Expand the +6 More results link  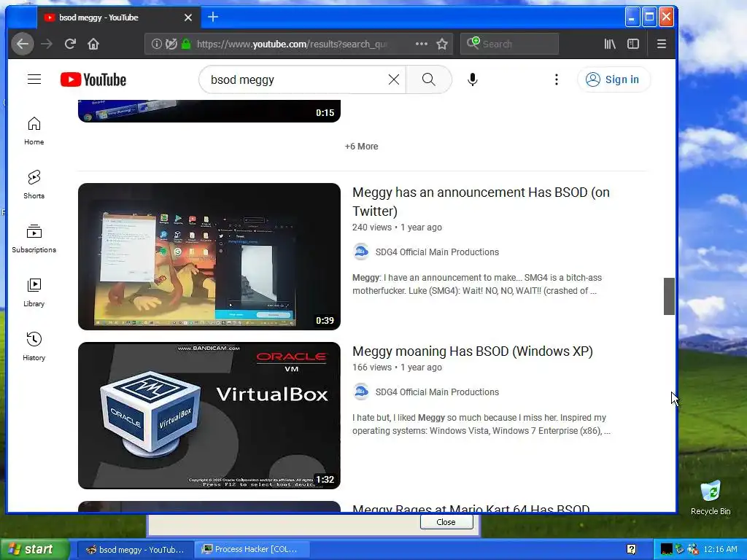tap(362, 147)
